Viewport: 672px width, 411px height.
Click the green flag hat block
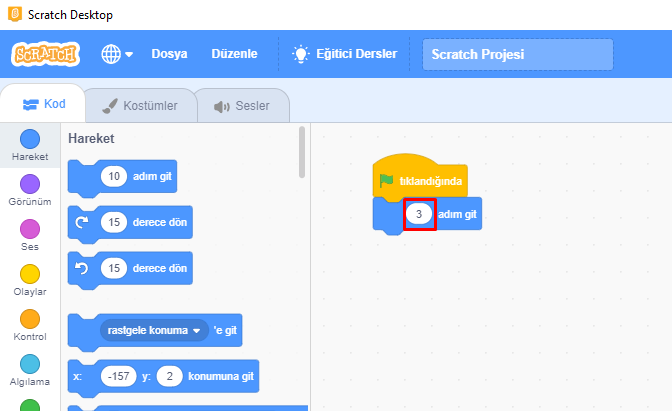point(418,180)
